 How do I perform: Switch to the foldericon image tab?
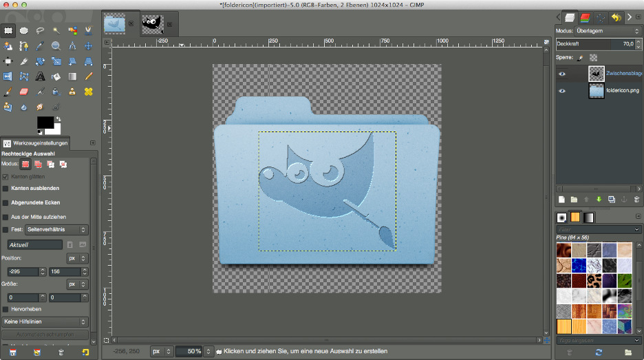coord(115,23)
